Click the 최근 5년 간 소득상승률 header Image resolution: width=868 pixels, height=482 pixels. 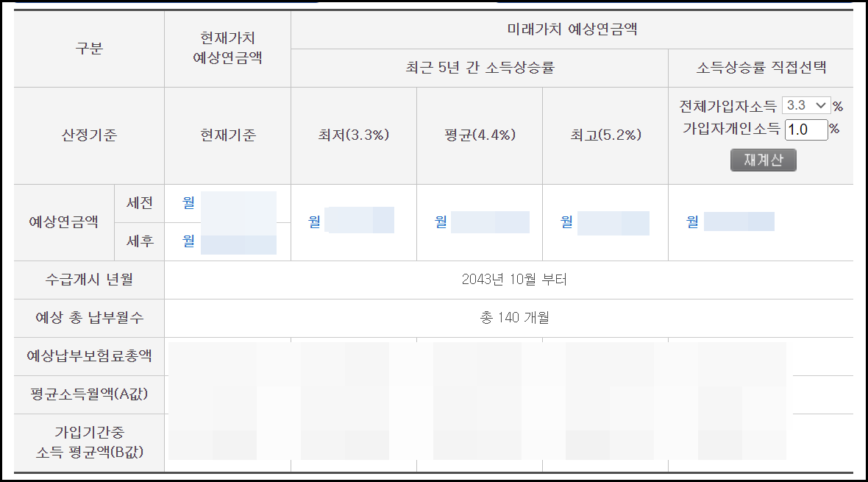479,68
